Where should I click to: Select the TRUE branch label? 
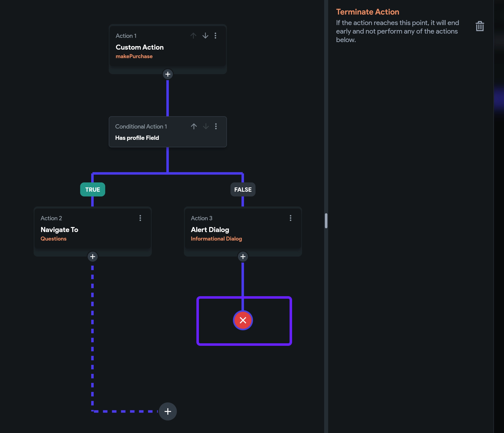click(x=93, y=189)
